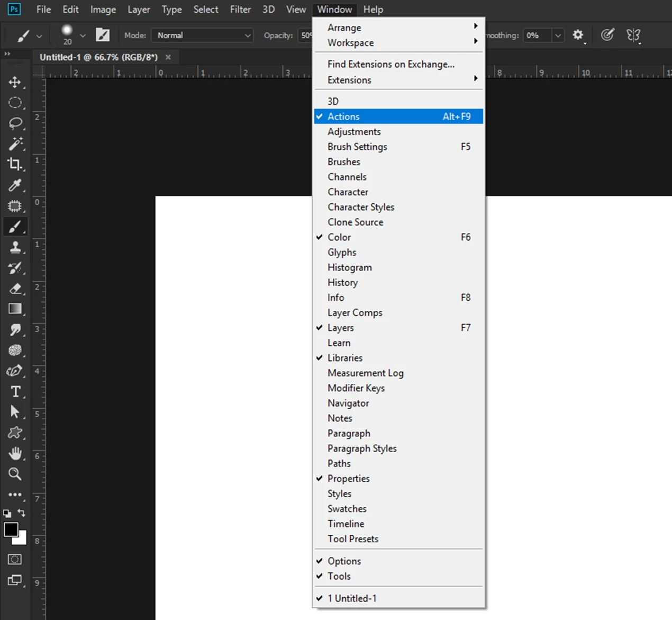The image size is (672, 620).
Task: Choose Brush Settings from Window menu
Action: 398,147
